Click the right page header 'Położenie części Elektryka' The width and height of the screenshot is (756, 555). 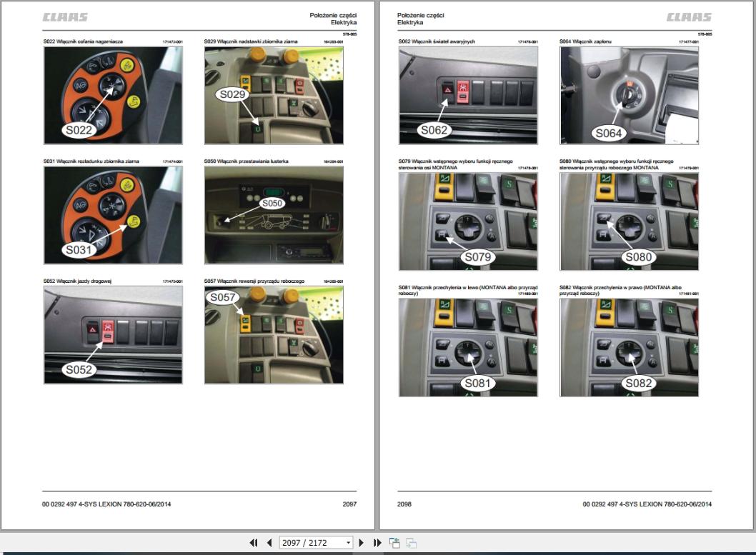[x=420, y=19]
